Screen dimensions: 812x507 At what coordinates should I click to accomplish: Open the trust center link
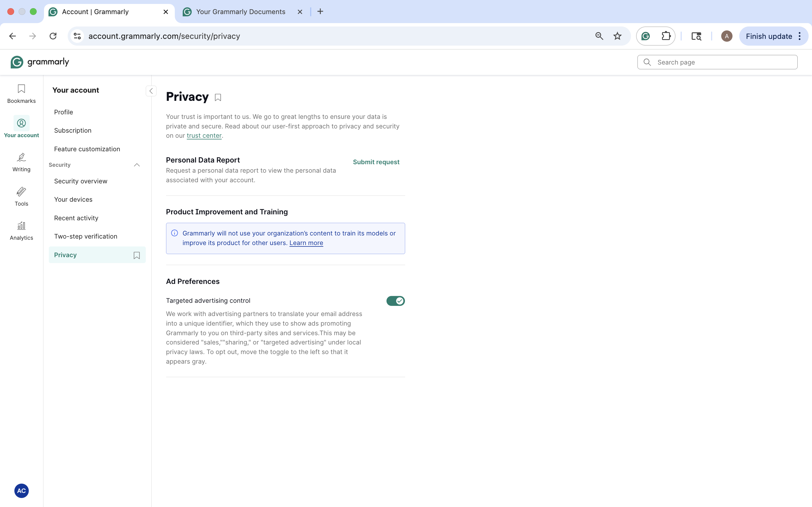coord(204,135)
